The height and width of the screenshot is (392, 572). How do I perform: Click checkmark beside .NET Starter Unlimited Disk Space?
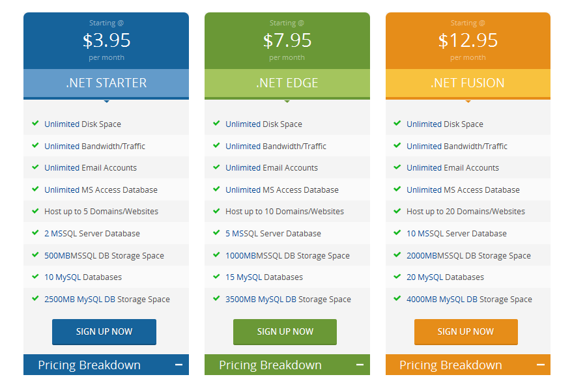pyautogui.click(x=35, y=123)
